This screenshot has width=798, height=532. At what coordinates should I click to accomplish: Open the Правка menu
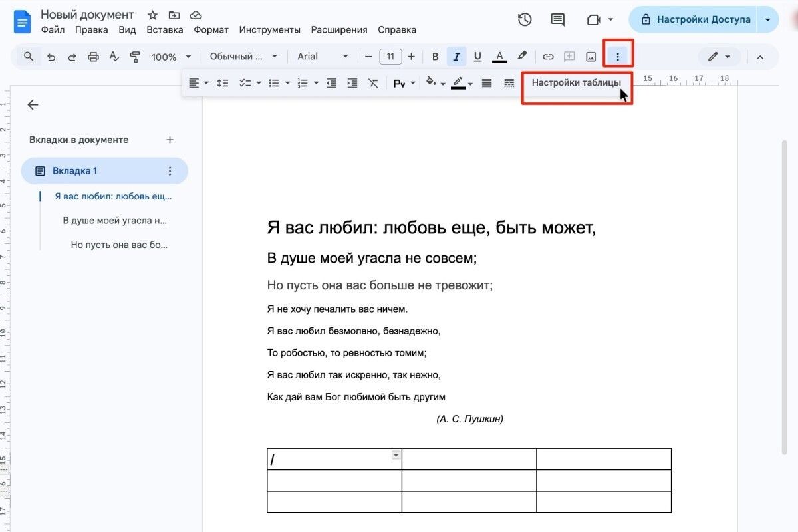92,30
